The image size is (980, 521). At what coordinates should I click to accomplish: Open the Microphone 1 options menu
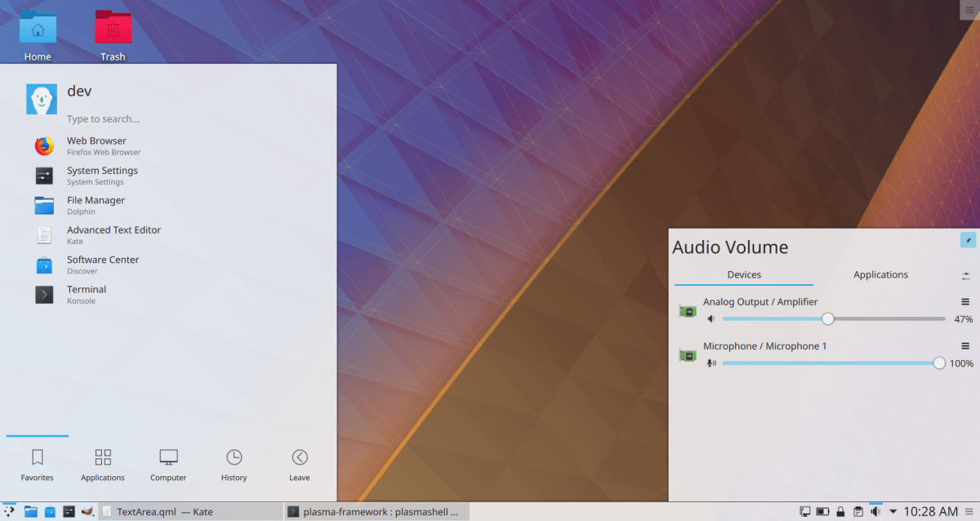964,345
